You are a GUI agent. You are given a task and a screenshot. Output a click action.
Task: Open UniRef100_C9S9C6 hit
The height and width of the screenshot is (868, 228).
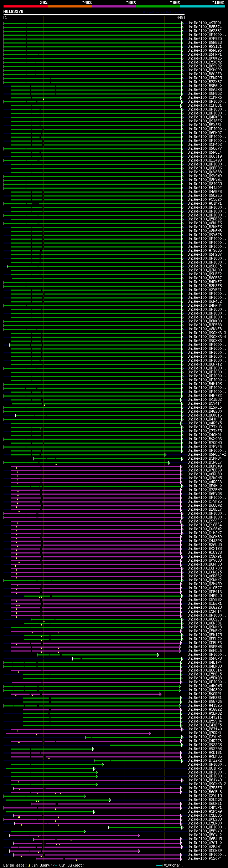[204, 521]
